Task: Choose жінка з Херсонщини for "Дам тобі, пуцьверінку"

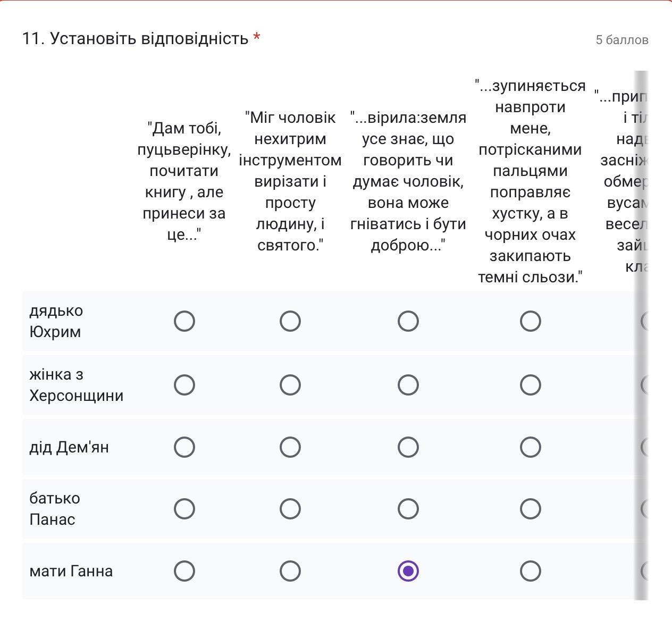Action: pos(184,385)
